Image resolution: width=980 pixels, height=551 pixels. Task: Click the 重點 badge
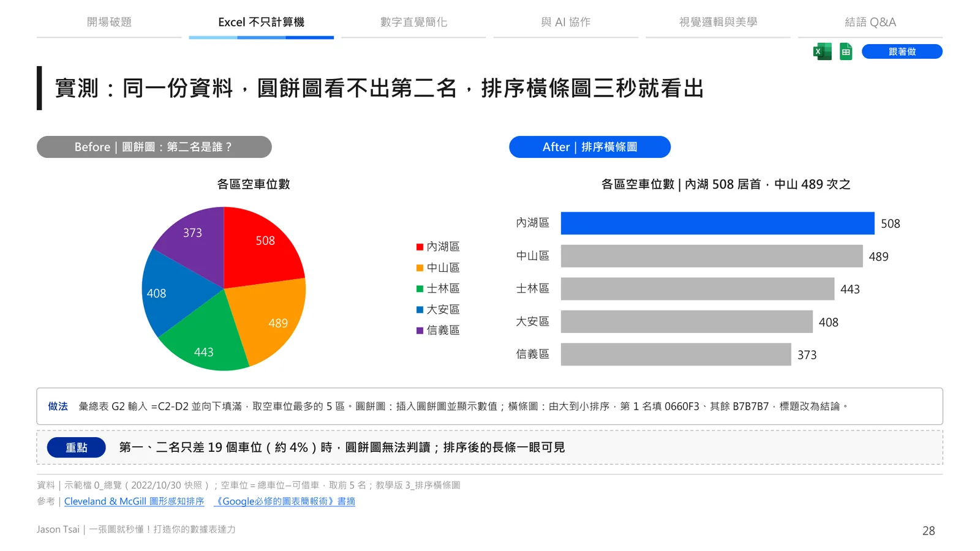coord(77,448)
